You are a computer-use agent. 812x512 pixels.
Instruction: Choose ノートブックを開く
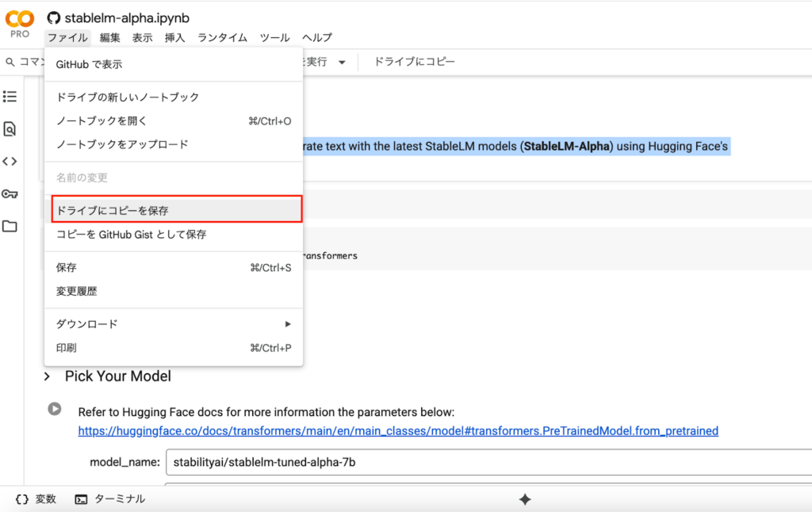[x=174, y=121]
